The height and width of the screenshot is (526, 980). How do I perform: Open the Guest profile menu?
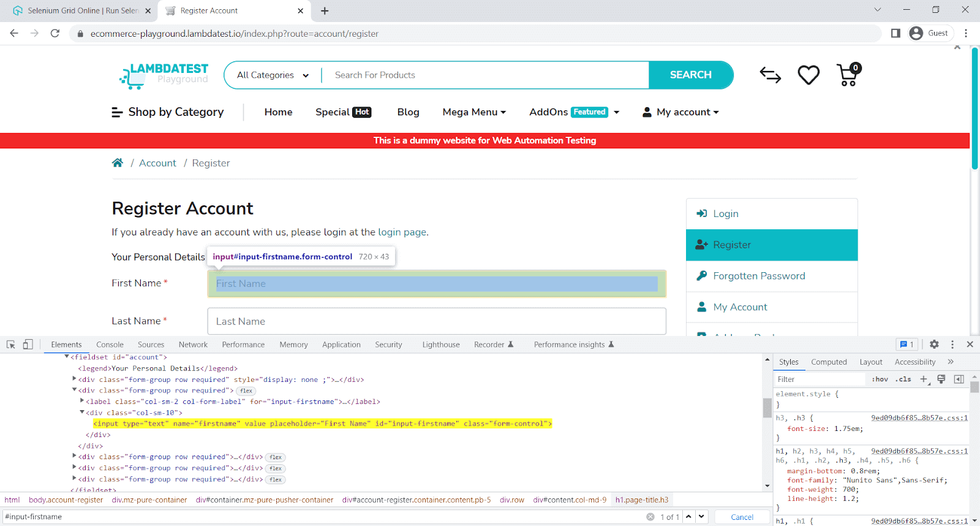pyautogui.click(x=930, y=33)
